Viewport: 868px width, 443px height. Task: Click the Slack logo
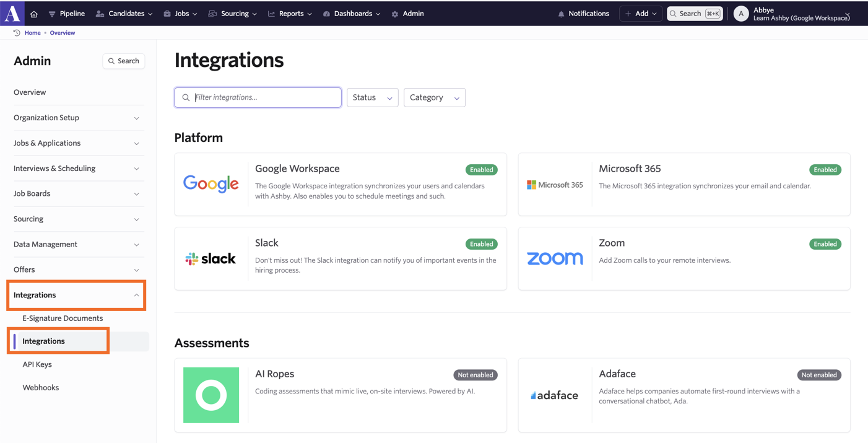tap(210, 259)
